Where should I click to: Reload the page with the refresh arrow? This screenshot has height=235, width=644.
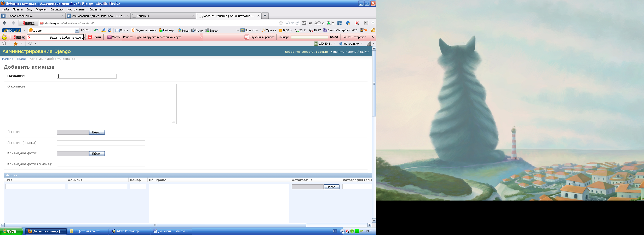point(297,23)
